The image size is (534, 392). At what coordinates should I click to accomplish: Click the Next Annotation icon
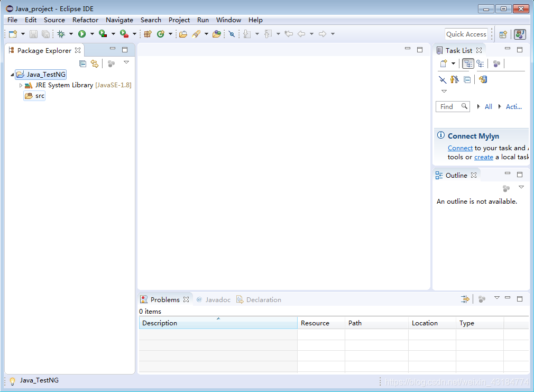click(x=247, y=34)
